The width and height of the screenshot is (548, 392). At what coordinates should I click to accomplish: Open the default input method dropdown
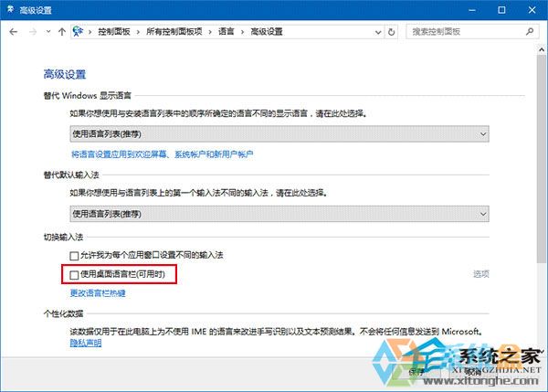click(279, 214)
